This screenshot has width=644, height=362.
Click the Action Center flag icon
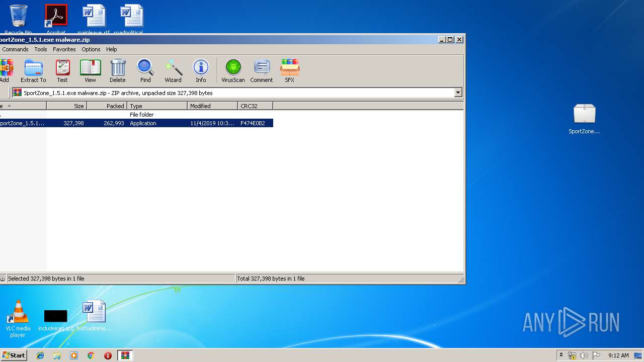pos(596,355)
